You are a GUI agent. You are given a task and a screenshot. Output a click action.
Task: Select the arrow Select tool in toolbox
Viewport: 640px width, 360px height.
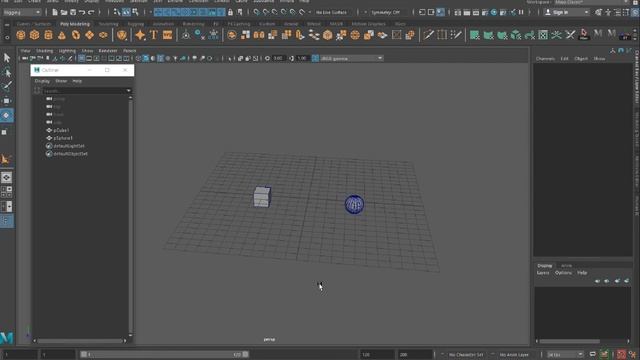7,58
